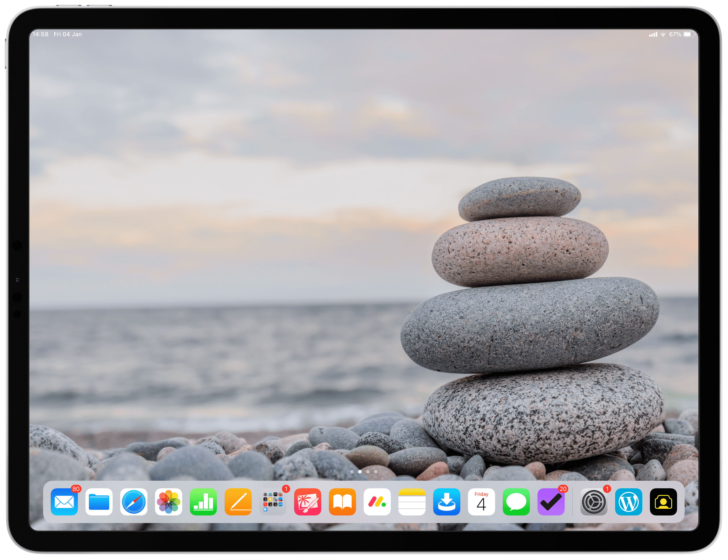Launch the Yoink download-tray app

447,502
